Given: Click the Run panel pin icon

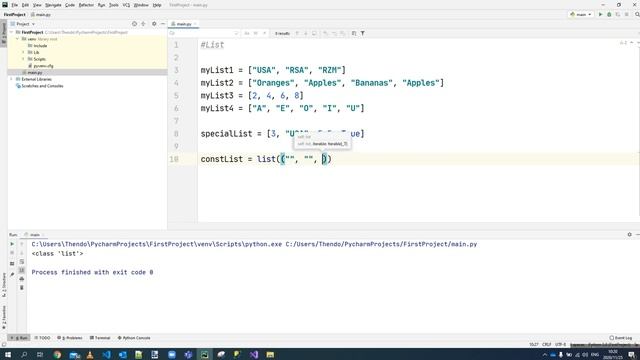Looking at the screenshot, I should (12, 274).
